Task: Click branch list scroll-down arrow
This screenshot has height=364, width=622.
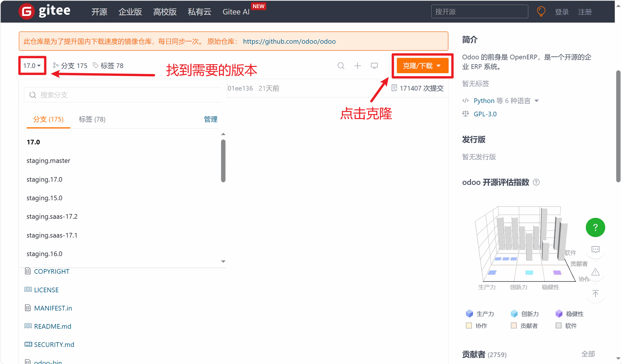Action: 223,261
